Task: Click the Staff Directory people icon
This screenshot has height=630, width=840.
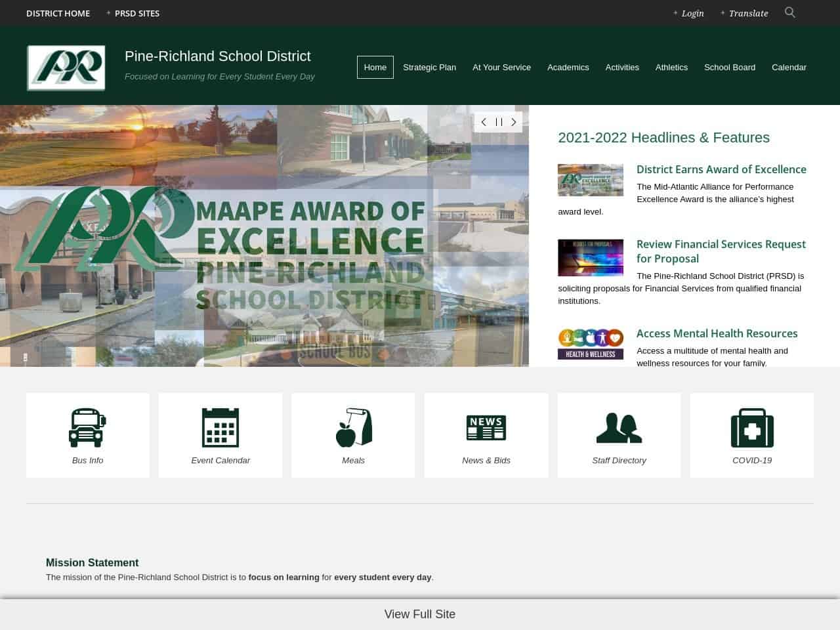Action: (619, 427)
